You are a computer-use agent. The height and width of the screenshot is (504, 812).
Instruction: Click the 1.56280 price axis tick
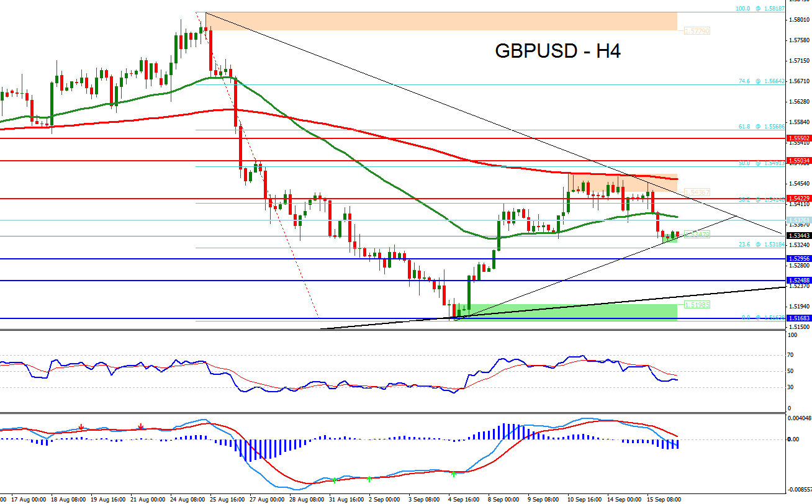coord(798,101)
